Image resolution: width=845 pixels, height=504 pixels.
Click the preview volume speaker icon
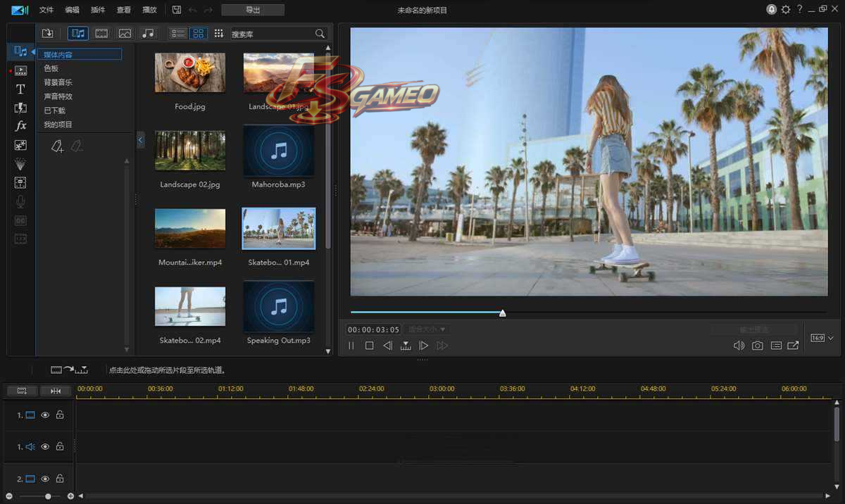739,346
